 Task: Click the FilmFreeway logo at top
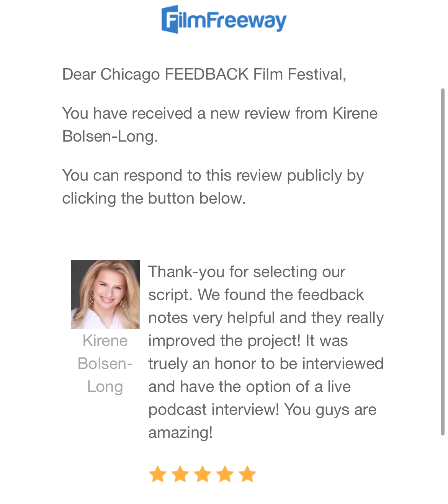pos(224,20)
